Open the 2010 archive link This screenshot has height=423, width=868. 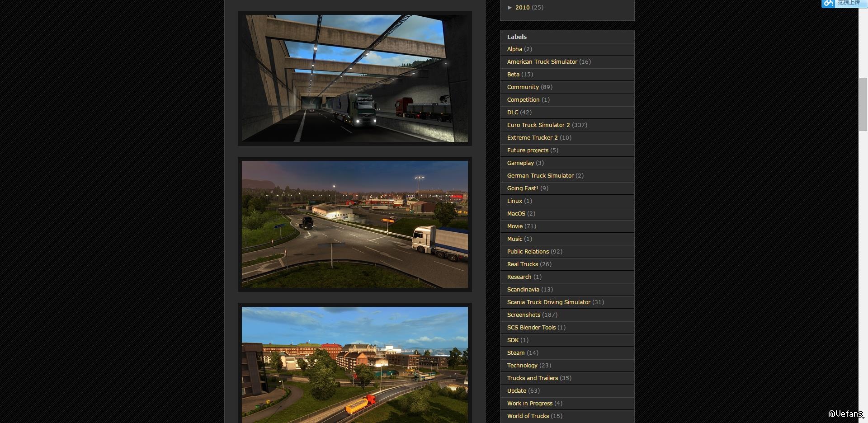click(522, 8)
